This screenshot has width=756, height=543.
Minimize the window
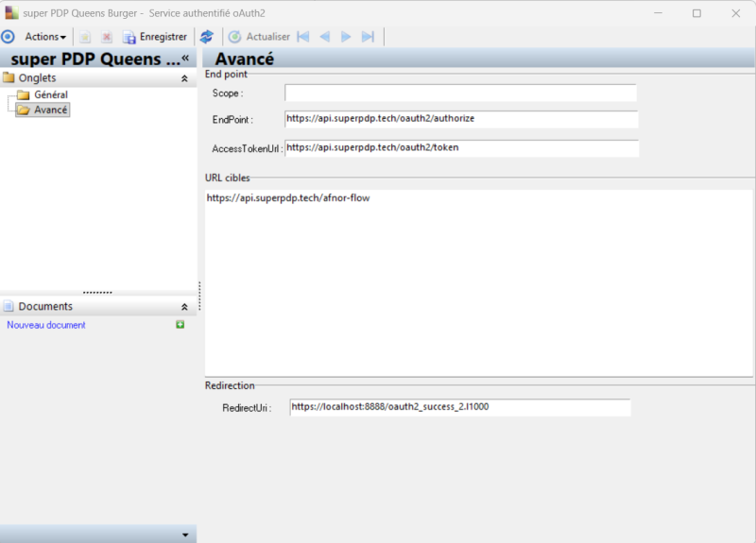click(x=658, y=13)
